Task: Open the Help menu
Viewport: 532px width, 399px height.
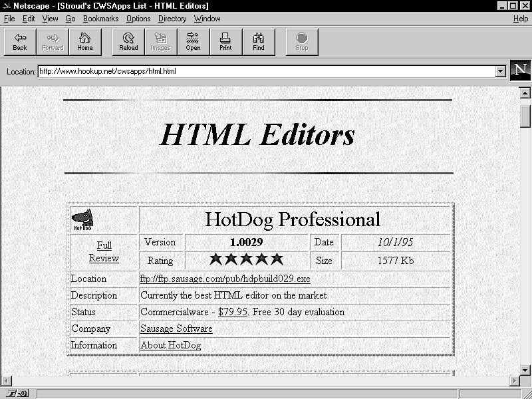Action: pyautogui.click(x=521, y=19)
